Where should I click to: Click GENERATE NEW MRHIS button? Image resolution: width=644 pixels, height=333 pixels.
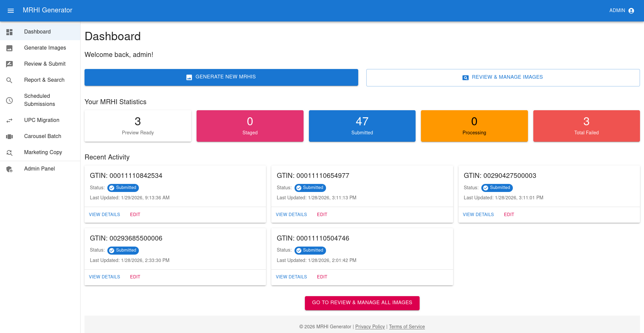pos(221,77)
